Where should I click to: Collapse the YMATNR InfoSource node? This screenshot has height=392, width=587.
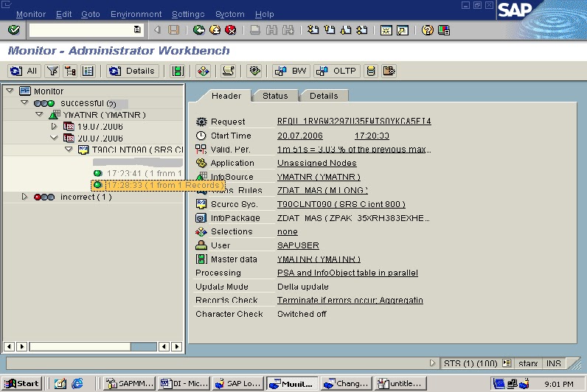click(39, 114)
